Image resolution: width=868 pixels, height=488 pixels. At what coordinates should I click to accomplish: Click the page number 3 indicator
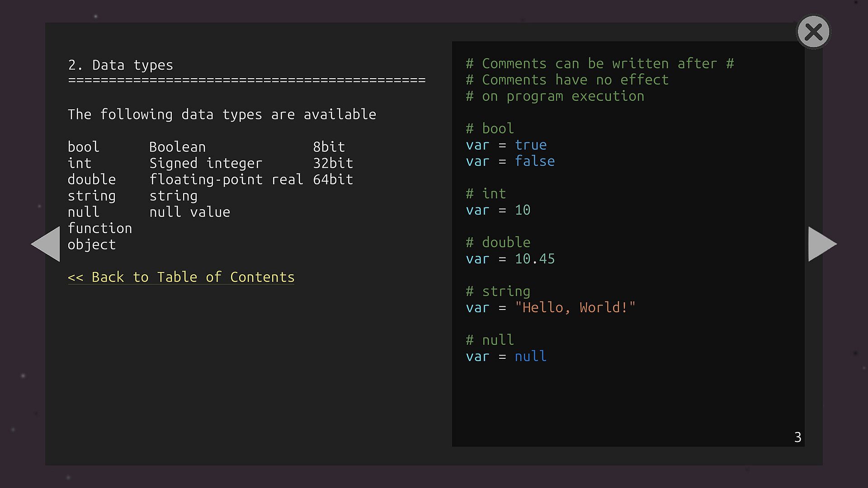tap(797, 437)
